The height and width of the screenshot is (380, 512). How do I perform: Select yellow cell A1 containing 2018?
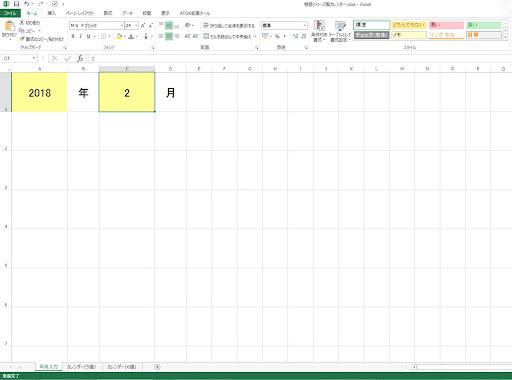click(x=40, y=92)
